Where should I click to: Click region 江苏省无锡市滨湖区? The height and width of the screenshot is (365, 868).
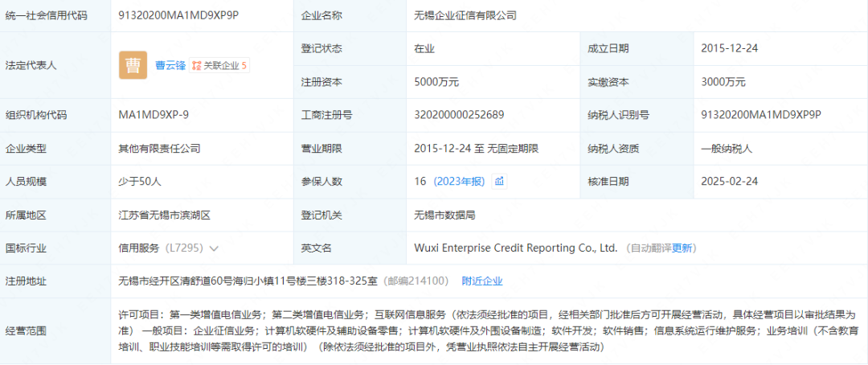[x=165, y=215]
